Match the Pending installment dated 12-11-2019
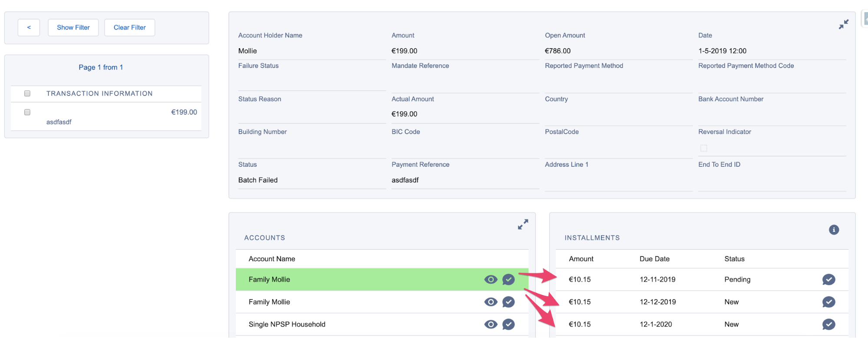Screen dimensions: 868x338 click(x=828, y=279)
